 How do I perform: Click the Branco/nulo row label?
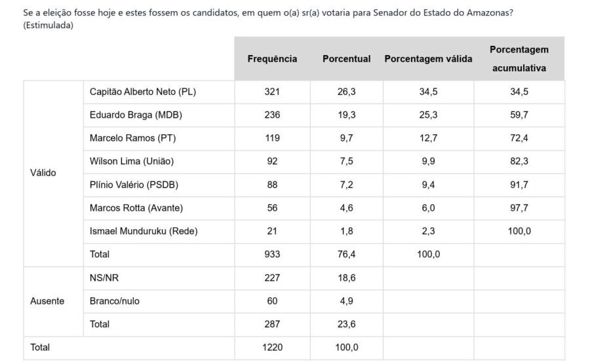click(x=115, y=301)
